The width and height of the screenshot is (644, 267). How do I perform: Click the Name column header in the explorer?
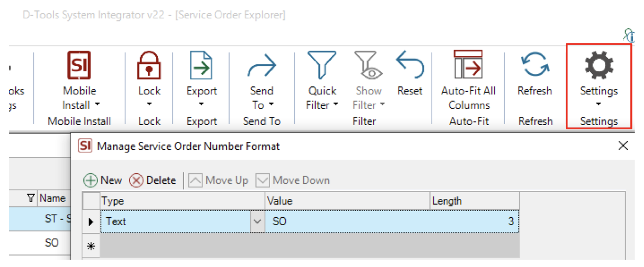[x=52, y=198]
